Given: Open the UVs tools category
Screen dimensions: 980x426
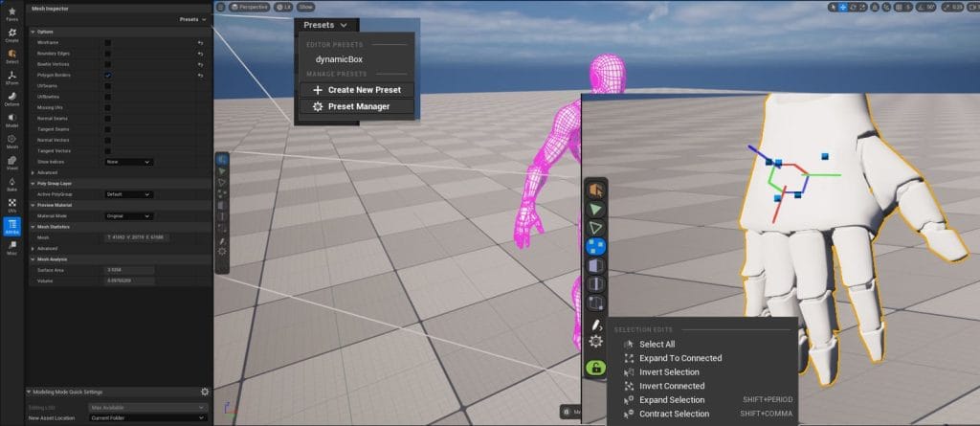Looking at the screenshot, I should point(11,205).
